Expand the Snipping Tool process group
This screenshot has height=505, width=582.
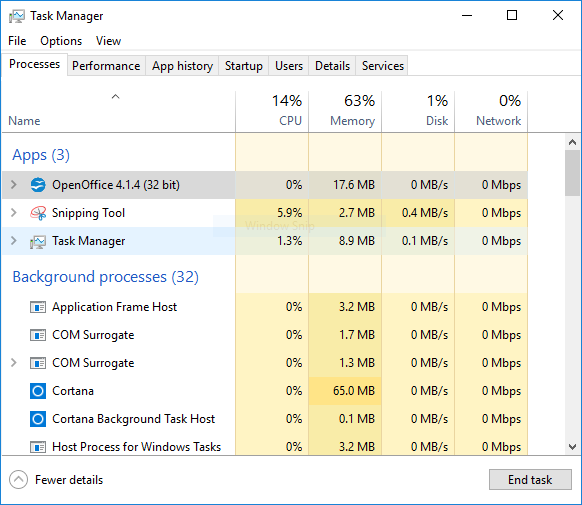pyautogui.click(x=14, y=213)
